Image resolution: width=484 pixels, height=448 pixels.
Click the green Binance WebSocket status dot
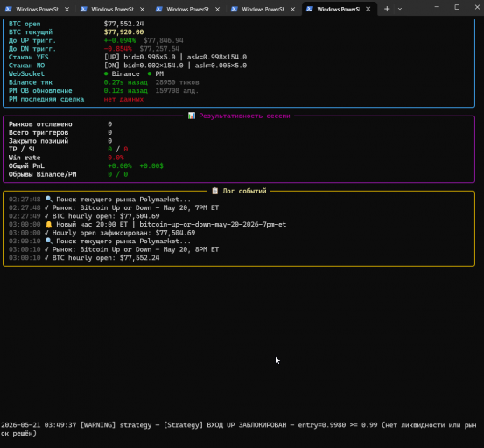(106, 73)
